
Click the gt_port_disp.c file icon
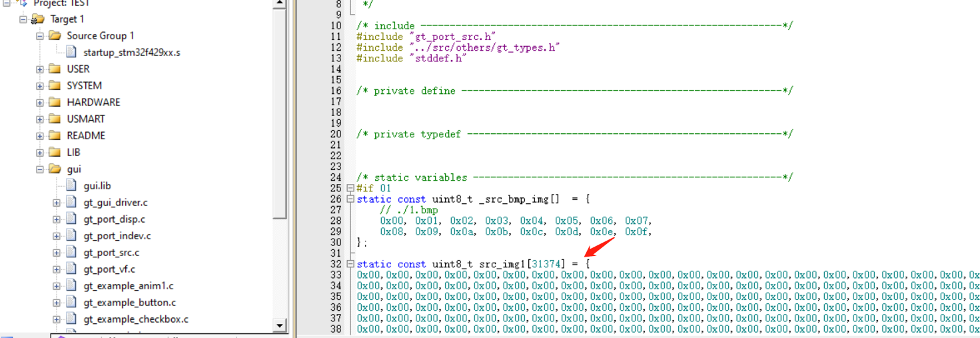71,219
